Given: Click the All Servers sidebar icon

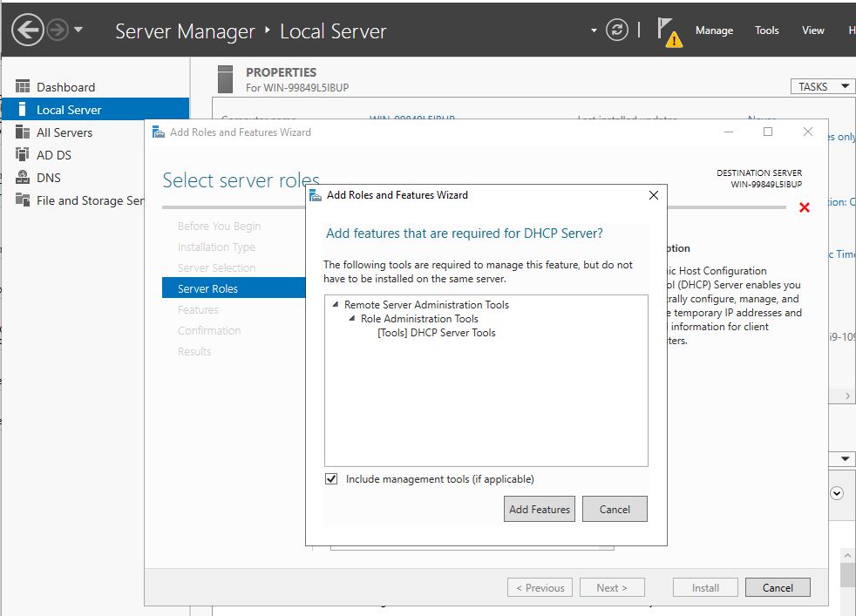Looking at the screenshot, I should (23, 132).
